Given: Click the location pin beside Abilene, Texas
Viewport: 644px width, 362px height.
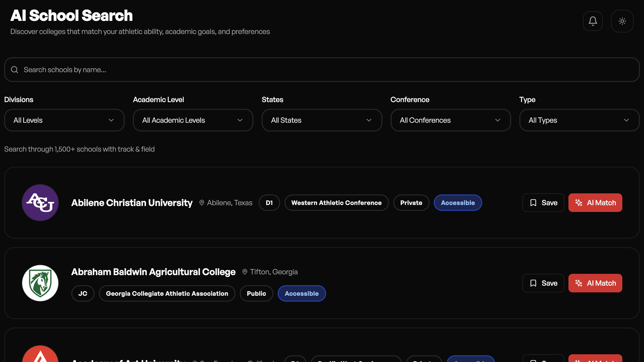Looking at the screenshot, I should pyautogui.click(x=202, y=203).
